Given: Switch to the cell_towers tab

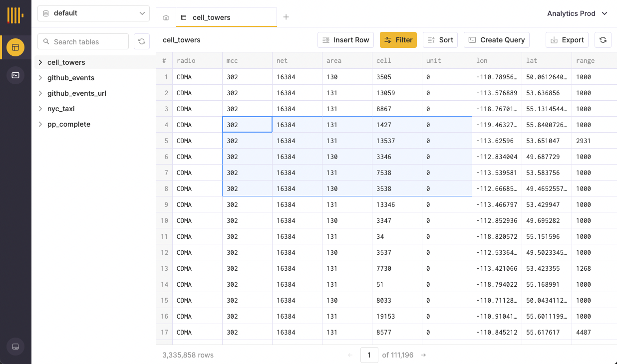Looking at the screenshot, I should click(x=211, y=17).
